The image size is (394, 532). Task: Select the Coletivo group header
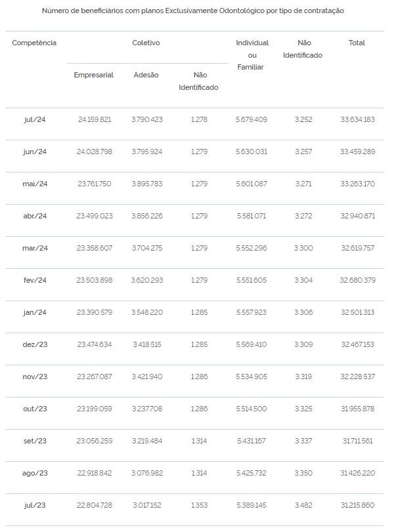pos(146,43)
